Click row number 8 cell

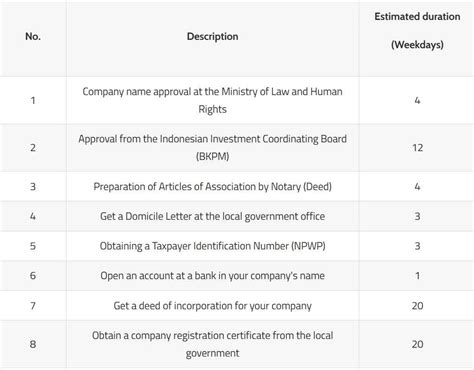pyautogui.click(x=33, y=344)
